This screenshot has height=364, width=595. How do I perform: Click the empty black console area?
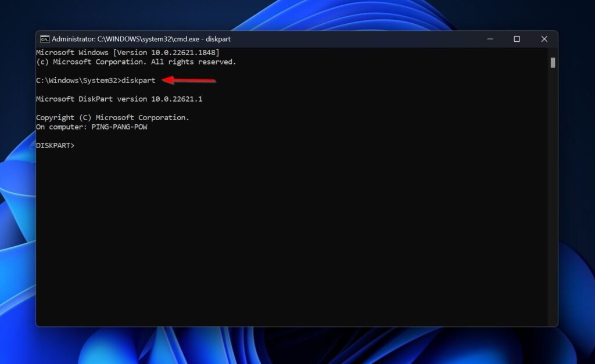coord(291,232)
